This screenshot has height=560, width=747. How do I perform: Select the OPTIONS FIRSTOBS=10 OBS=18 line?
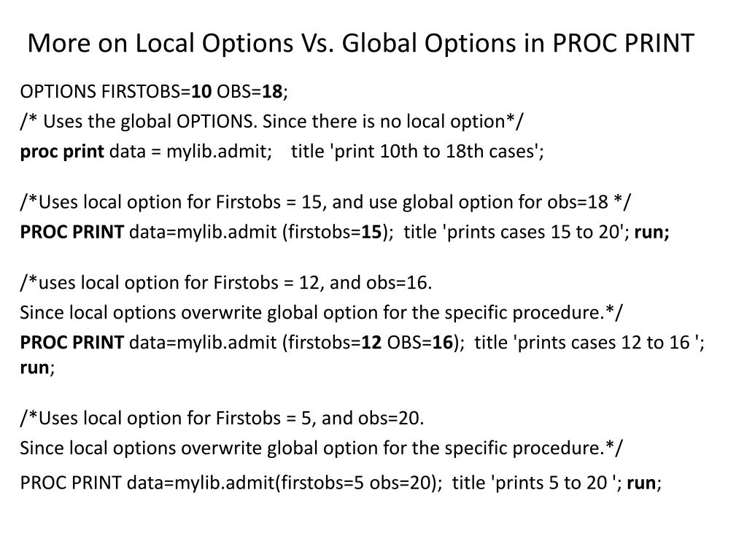[154, 91]
